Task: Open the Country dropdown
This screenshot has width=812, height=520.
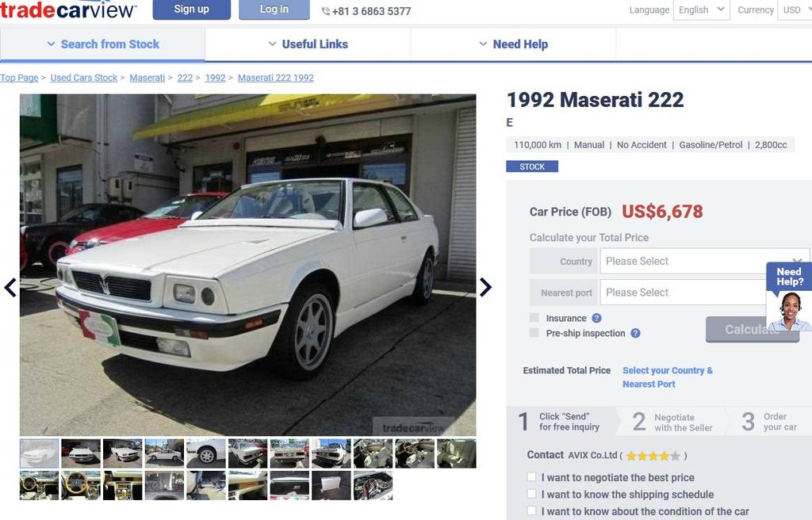Action: (x=705, y=261)
